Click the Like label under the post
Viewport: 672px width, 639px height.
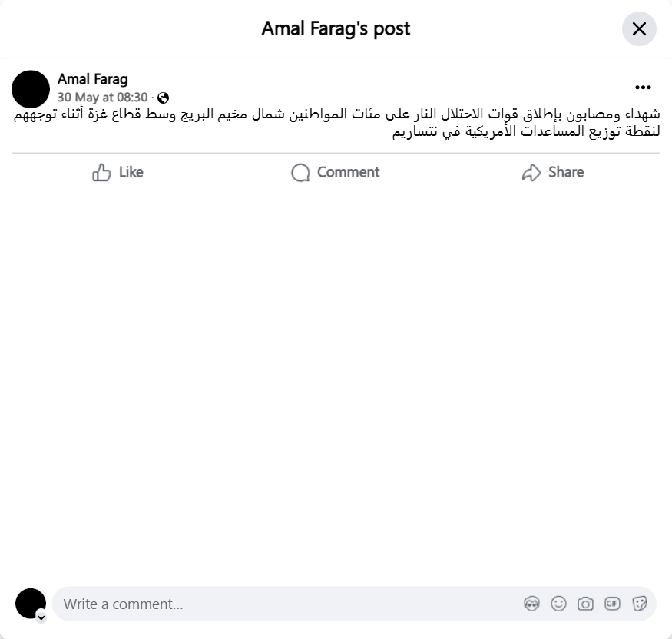click(x=131, y=172)
